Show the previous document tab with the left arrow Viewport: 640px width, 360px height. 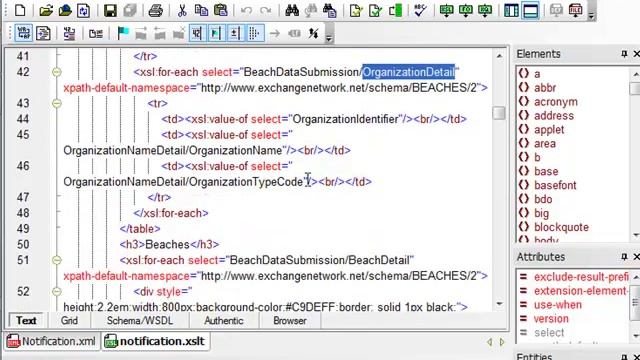point(489,342)
